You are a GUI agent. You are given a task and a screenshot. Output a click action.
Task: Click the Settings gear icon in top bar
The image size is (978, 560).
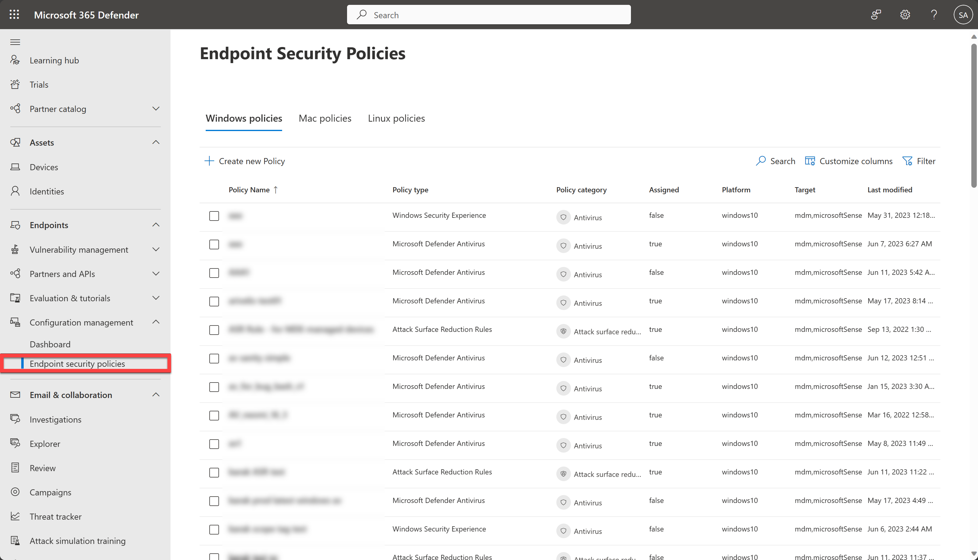[x=905, y=15]
